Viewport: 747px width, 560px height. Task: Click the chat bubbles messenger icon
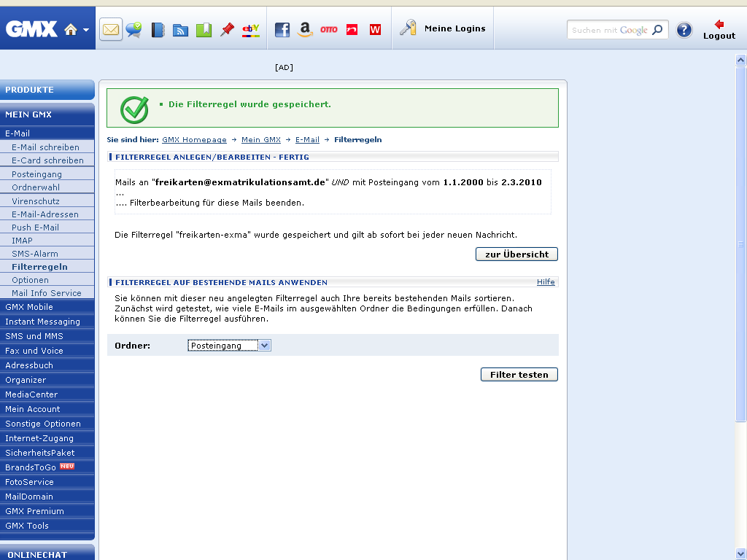tap(133, 30)
